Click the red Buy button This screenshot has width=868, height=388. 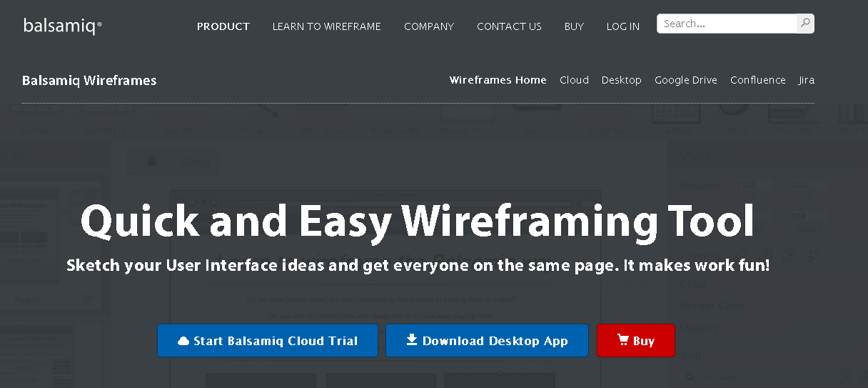coord(636,341)
